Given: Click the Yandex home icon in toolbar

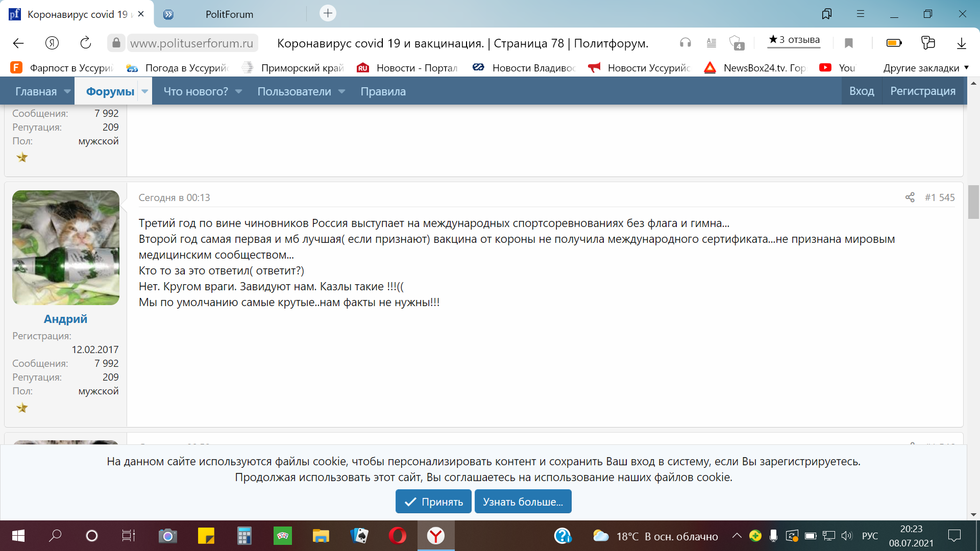Looking at the screenshot, I should point(52,43).
